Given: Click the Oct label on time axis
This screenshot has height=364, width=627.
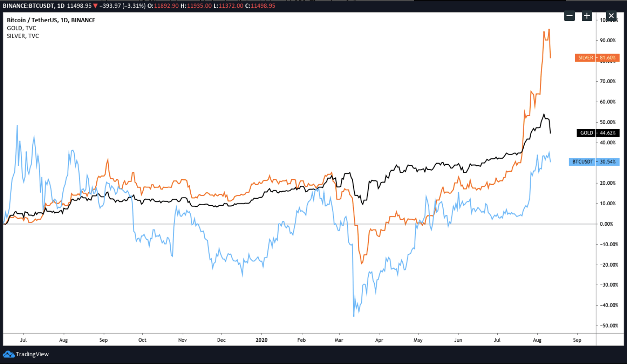Looking at the screenshot, I should [142, 340].
